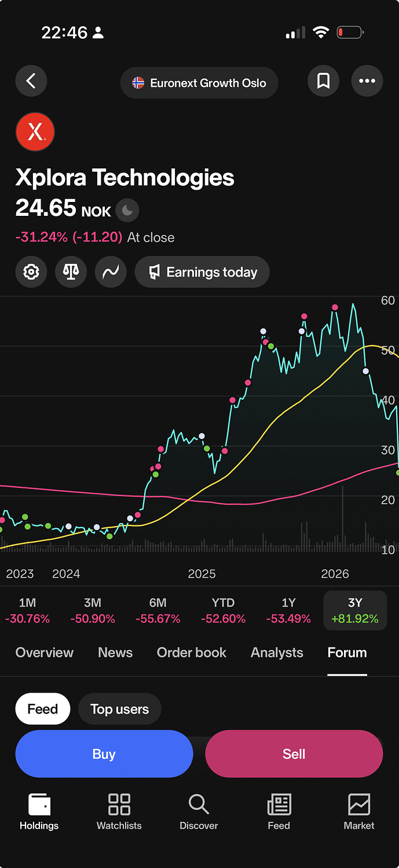Tap the back arrow icon
The width and height of the screenshot is (399, 868).
pos(31,81)
